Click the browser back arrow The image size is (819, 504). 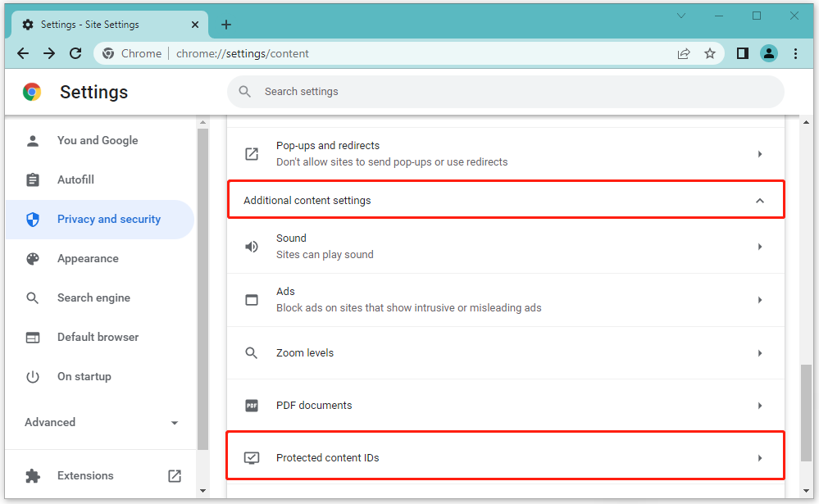click(23, 53)
